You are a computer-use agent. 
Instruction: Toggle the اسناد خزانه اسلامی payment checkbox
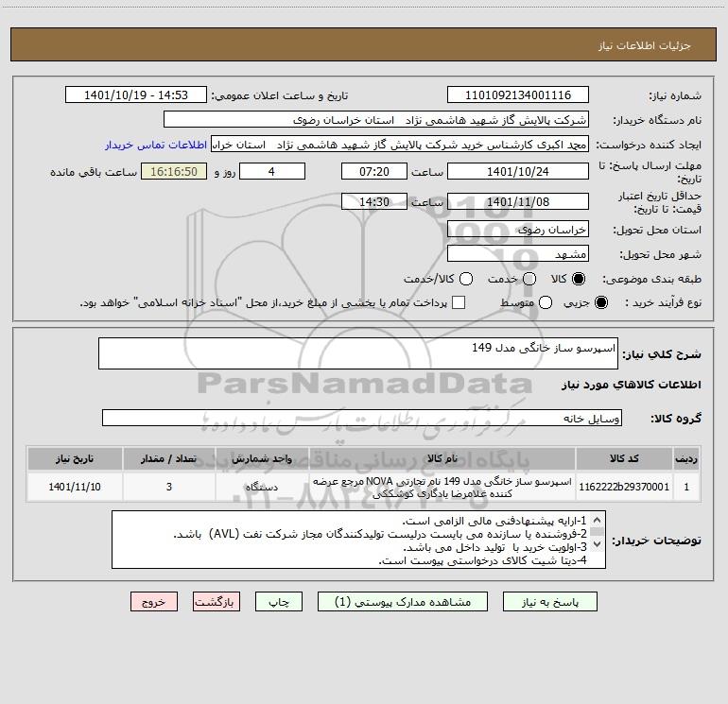[459, 302]
